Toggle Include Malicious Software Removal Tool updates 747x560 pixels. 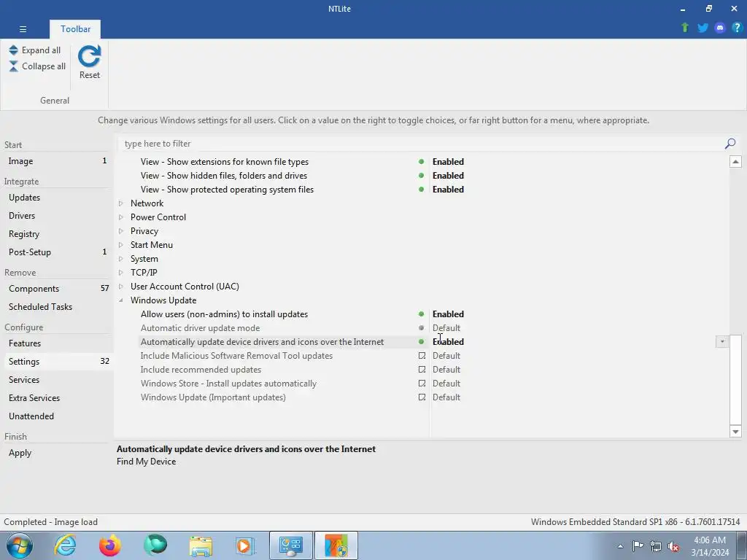(446, 356)
